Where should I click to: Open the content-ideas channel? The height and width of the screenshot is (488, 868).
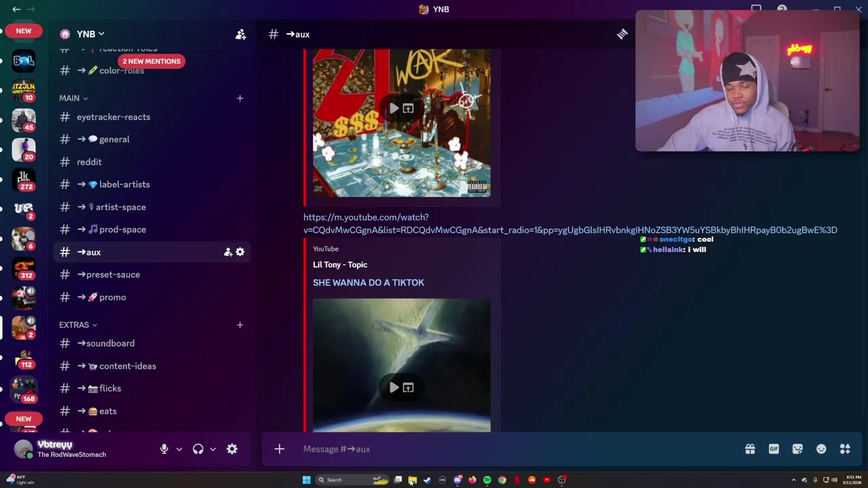(152, 366)
